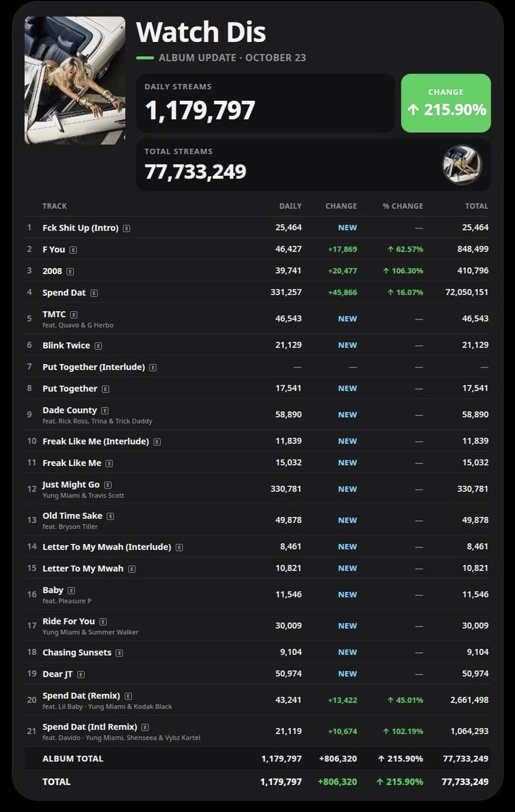Select the NEW label in the Dear JT row

[x=348, y=674]
